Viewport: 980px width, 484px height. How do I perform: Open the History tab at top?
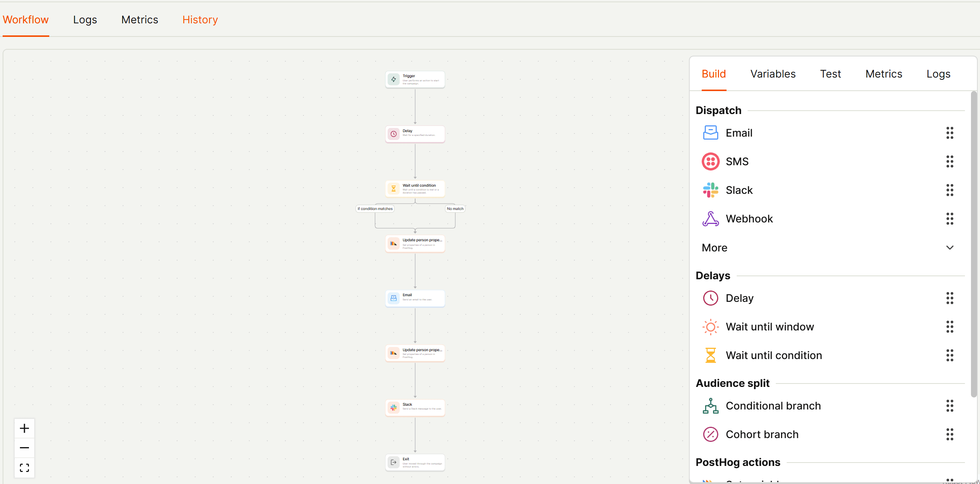pyautogui.click(x=200, y=20)
